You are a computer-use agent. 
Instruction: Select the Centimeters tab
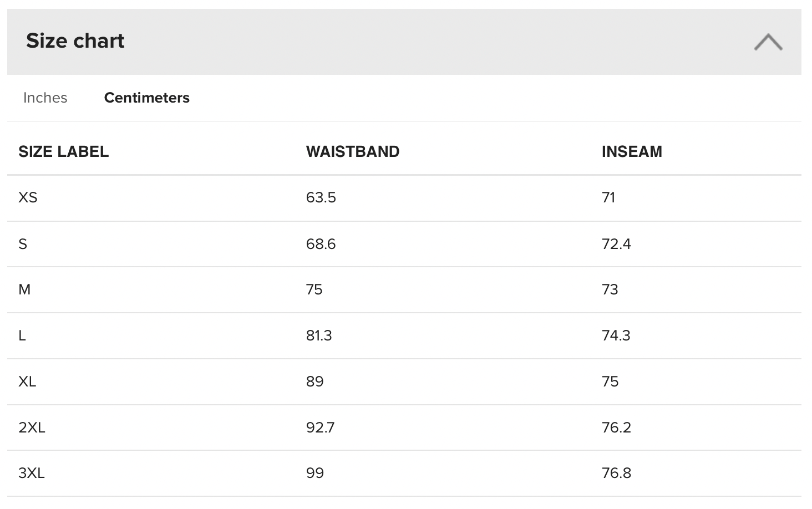click(x=147, y=98)
